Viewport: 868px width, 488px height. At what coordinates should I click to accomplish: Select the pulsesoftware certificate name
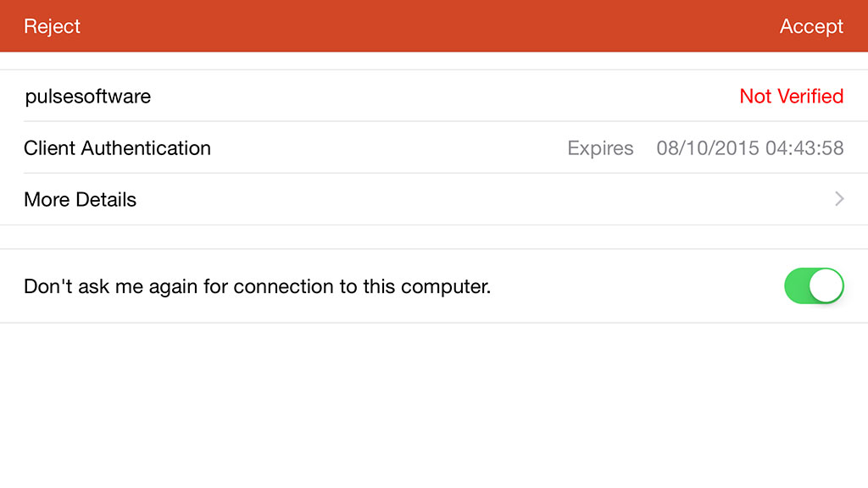click(88, 97)
